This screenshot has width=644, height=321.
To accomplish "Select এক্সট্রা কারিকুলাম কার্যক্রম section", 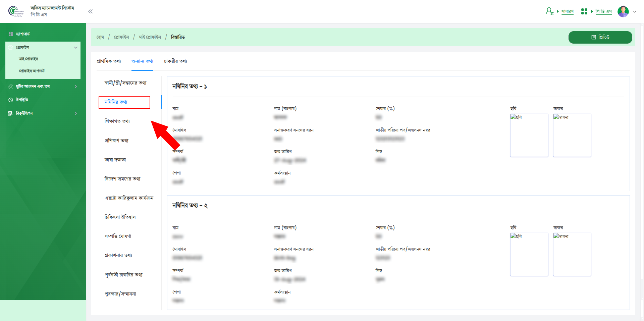I will coord(129,198).
